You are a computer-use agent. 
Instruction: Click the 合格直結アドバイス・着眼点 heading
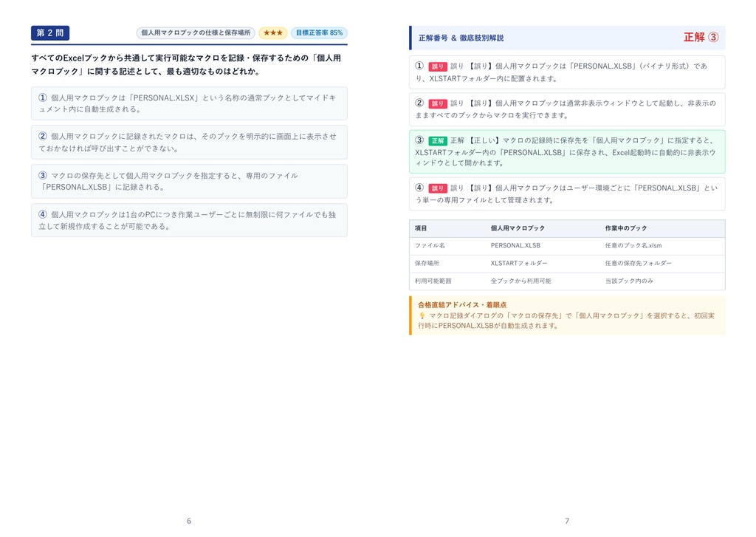(x=462, y=305)
